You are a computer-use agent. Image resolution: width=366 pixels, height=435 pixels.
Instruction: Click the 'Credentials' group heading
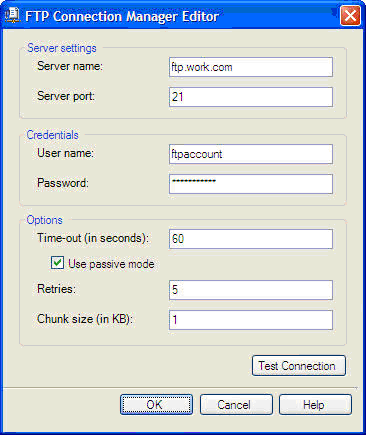[x=53, y=135]
